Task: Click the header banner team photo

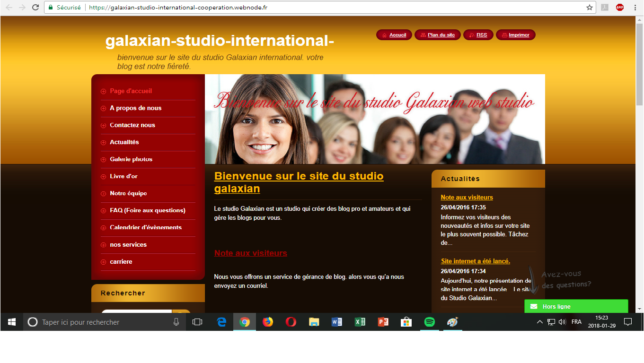Action: pos(375,119)
